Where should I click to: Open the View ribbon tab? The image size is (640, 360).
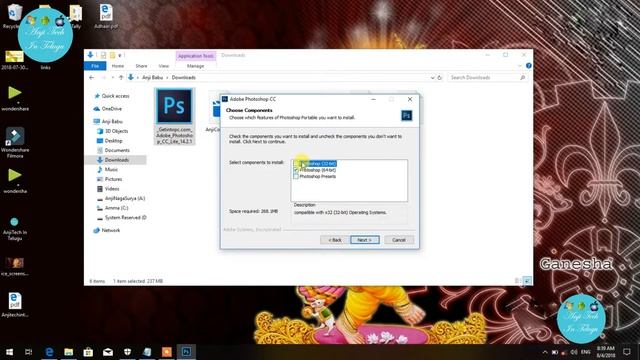click(164, 66)
